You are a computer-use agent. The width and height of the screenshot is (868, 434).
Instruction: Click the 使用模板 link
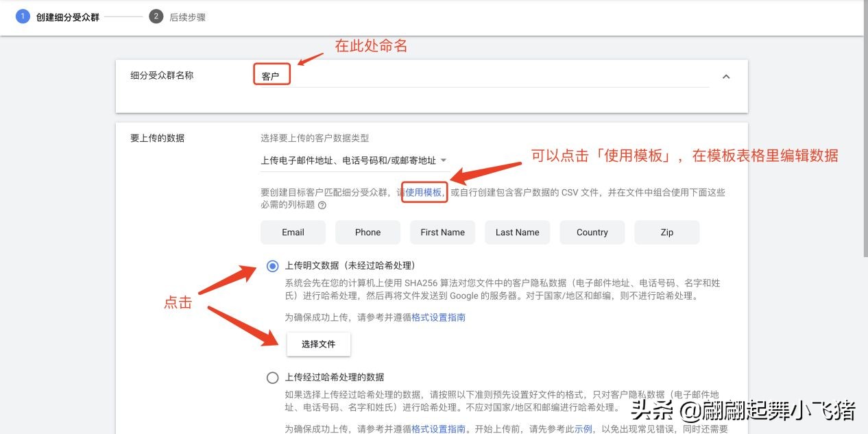click(424, 193)
